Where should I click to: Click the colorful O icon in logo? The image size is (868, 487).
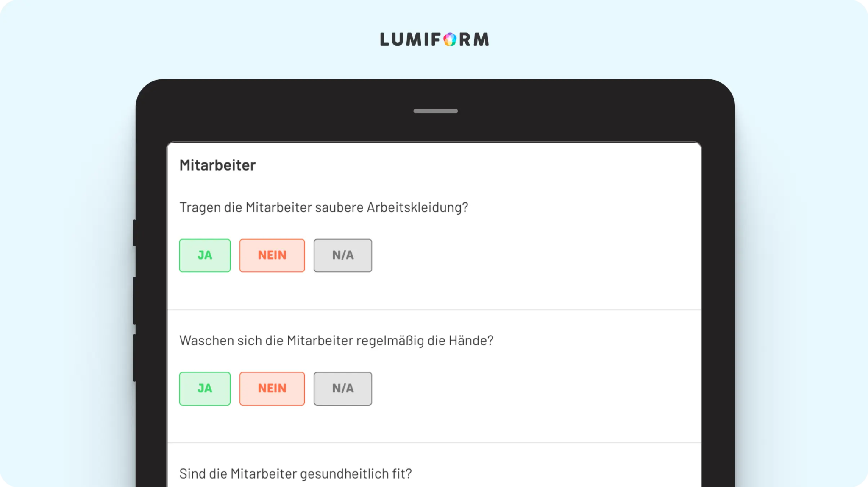point(450,39)
